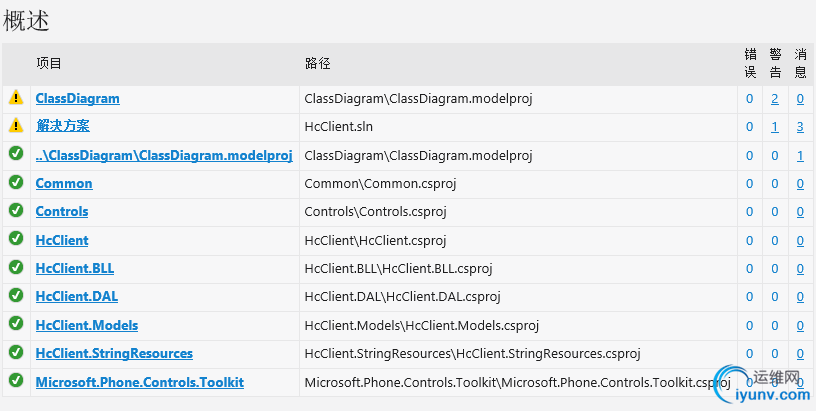Viewport: 816px width, 411px height.
Task: Open the 解决方案 link
Action: (62, 126)
